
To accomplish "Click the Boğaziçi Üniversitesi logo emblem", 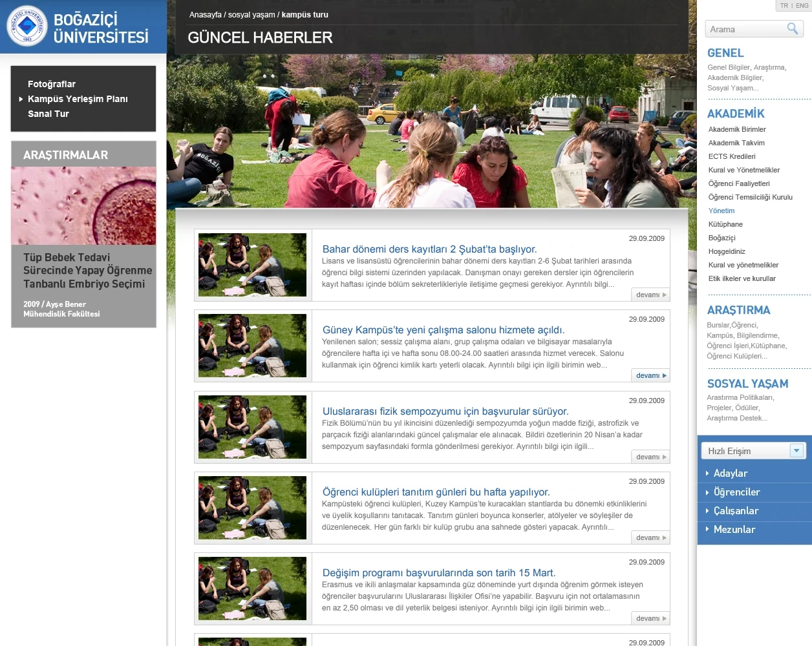I will 27,26.
